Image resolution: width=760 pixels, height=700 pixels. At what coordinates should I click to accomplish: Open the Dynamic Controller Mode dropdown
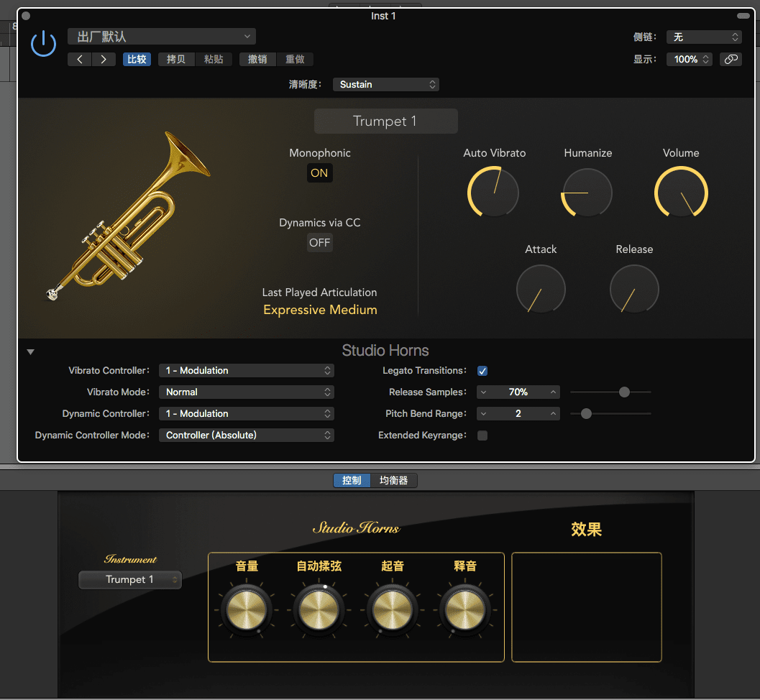[246, 435]
